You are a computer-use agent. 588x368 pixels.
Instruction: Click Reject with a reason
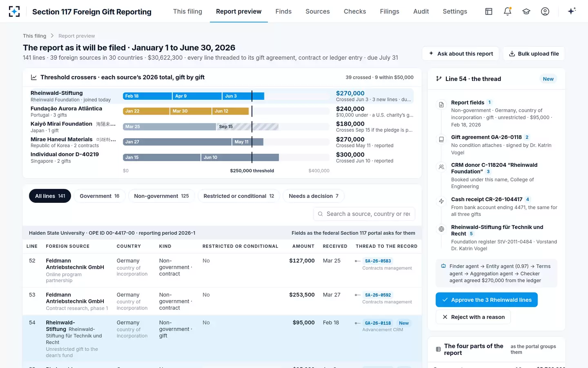point(473,317)
